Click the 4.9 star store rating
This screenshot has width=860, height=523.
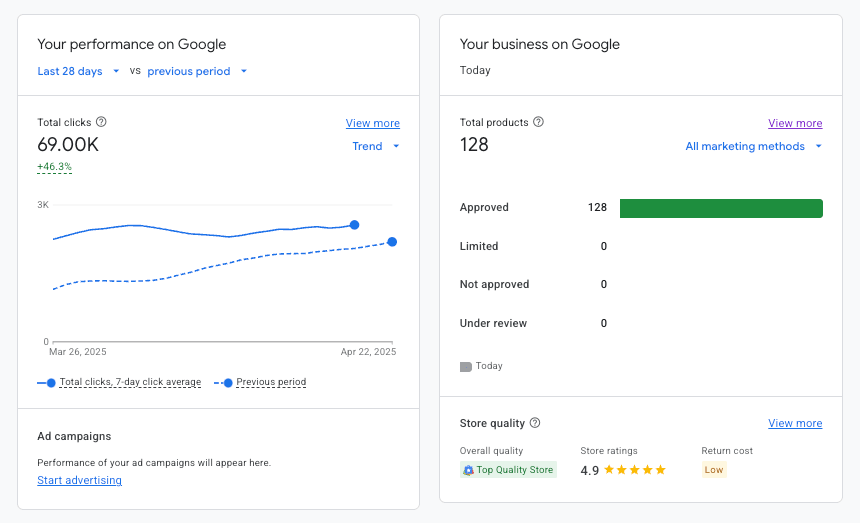coord(623,470)
